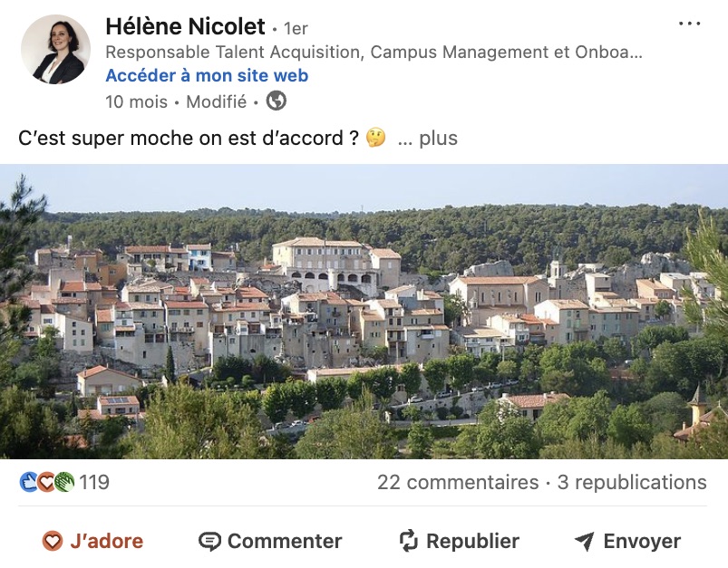The image size is (728, 568).
Task: Show the 22 commentaires
Action: tap(458, 483)
